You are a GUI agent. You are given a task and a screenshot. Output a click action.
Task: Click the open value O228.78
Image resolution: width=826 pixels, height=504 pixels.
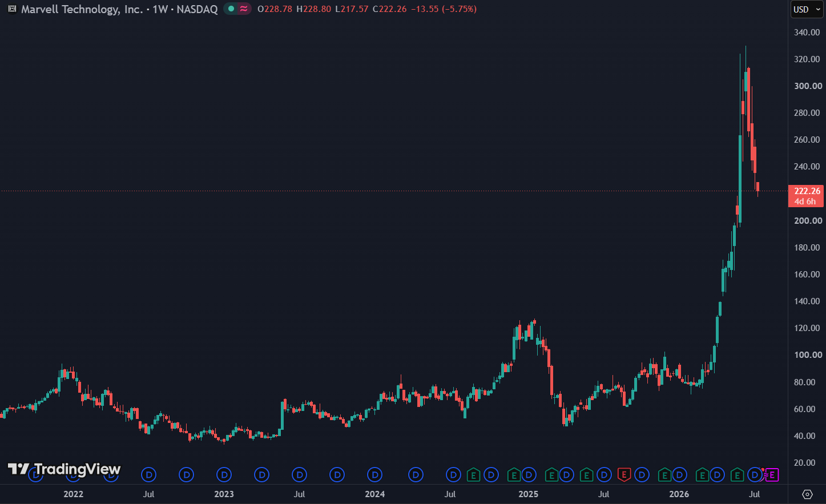coord(275,9)
